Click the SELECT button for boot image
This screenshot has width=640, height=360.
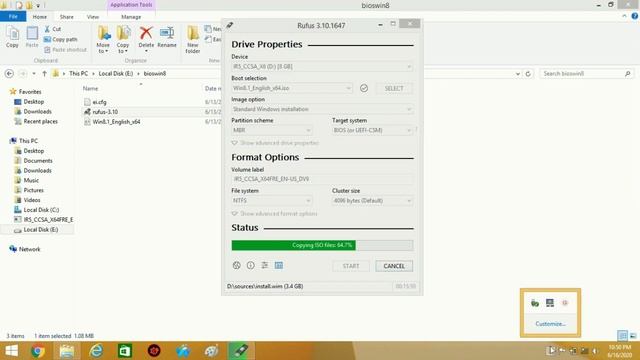pos(394,88)
